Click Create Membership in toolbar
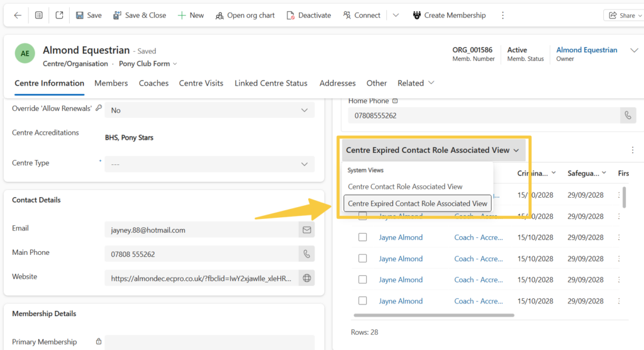Screen dimensions: 644x350 [x=449, y=15]
